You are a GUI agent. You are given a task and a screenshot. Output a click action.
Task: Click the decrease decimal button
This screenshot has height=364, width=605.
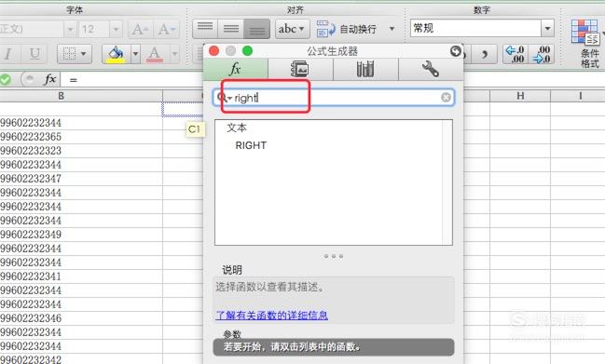click(542, 54)
